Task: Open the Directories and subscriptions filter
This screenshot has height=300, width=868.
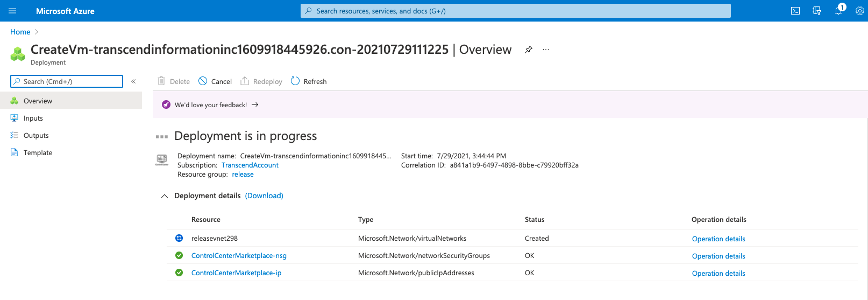Action: (x=817, y=11)
